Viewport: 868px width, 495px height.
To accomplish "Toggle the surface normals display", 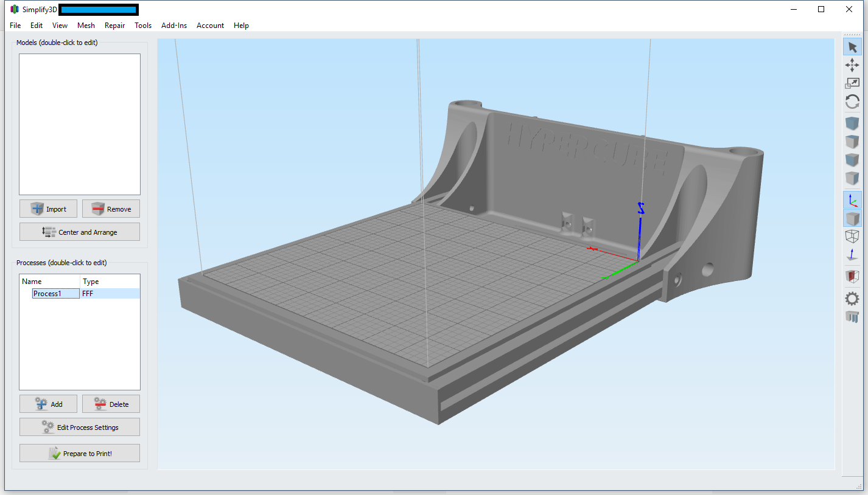I will click(x=852, y=254).
